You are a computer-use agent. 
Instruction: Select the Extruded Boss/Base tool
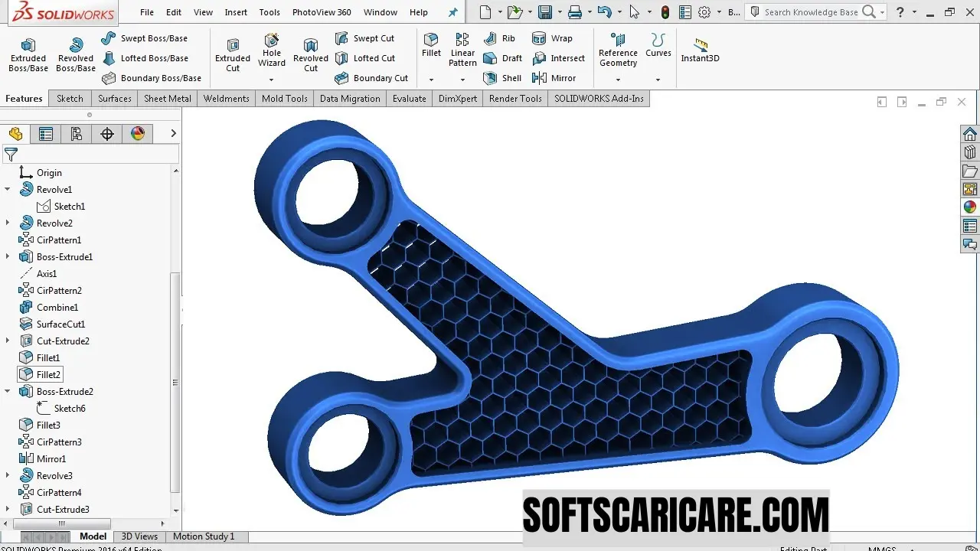tap(28, 55)
